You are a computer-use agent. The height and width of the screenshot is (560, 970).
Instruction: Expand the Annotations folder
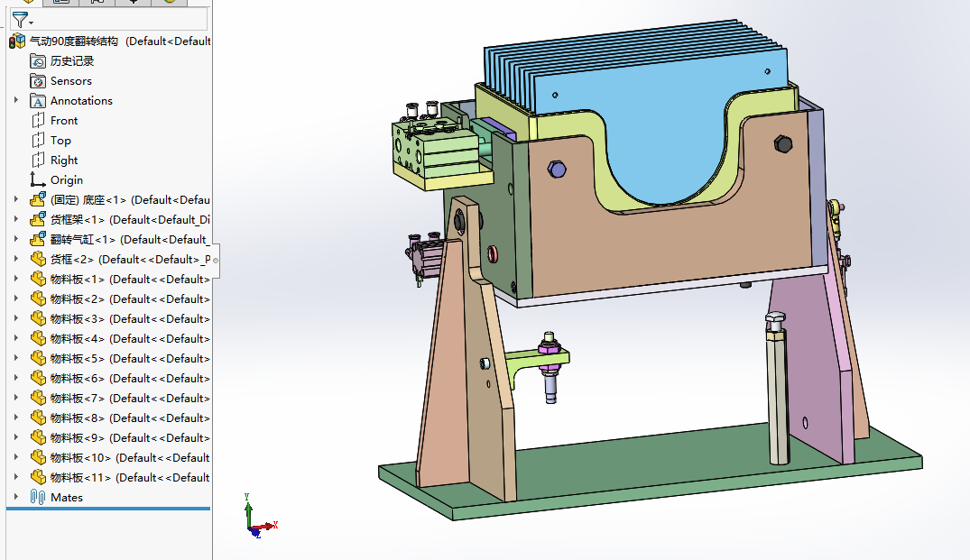(16, 100)
